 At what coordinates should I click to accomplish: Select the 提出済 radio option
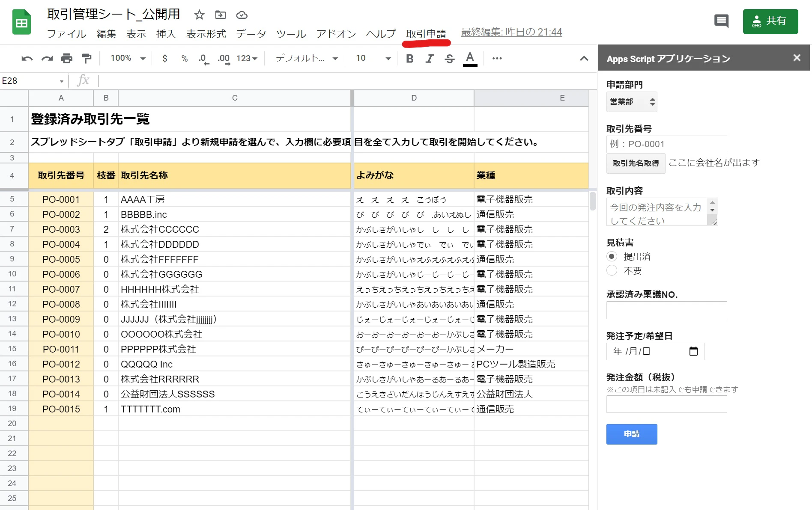click(612, 256)
